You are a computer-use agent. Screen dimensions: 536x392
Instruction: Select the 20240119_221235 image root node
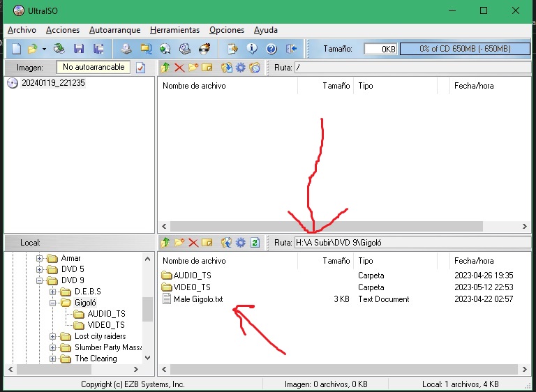pyautogui.click(x=53, y=83)
